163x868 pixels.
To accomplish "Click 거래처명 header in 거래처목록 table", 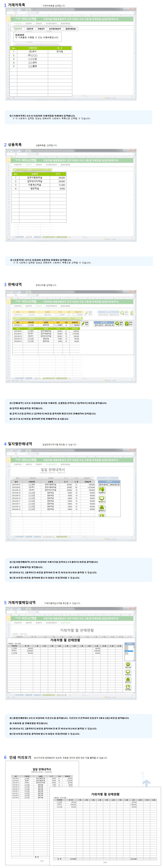I will tap(33, 48).
